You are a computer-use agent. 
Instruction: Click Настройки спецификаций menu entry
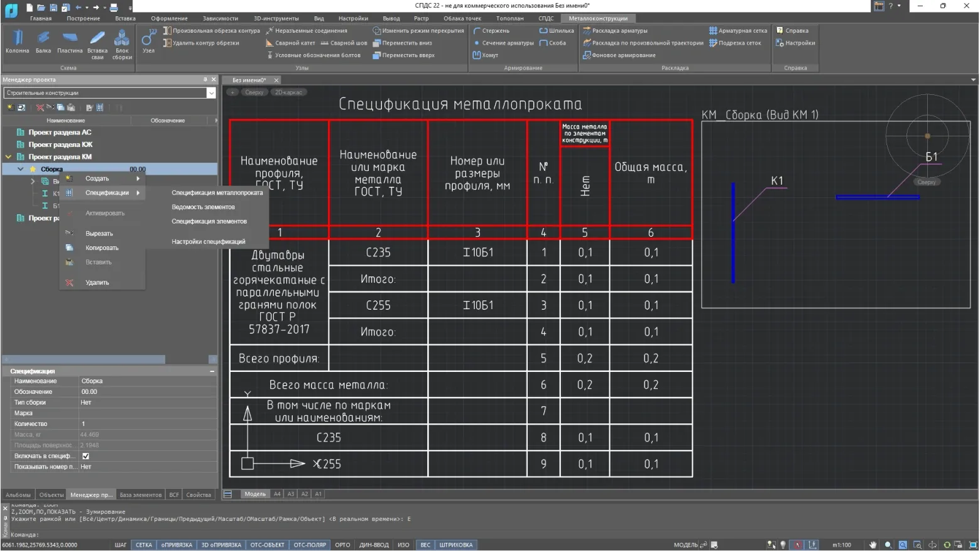pos(208,241)
